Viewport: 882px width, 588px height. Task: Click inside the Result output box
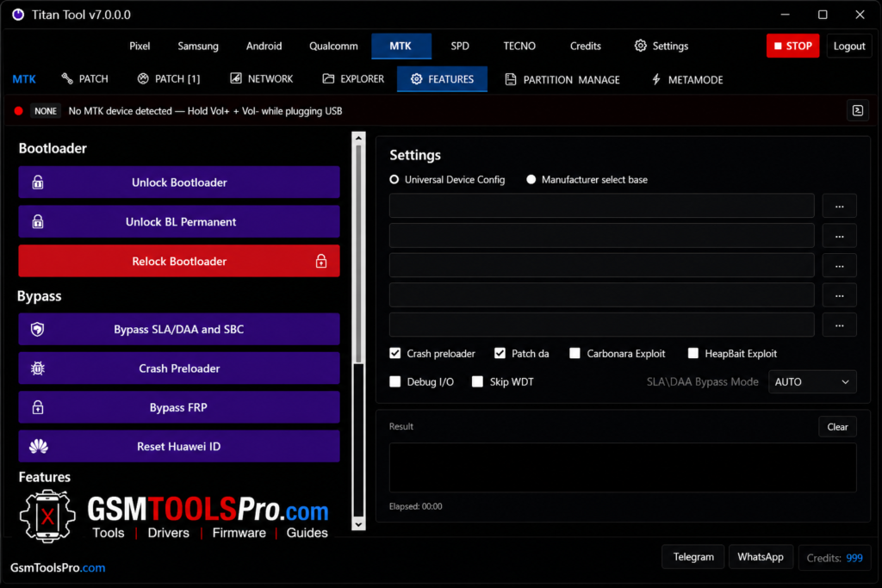[x=623, y=467]
